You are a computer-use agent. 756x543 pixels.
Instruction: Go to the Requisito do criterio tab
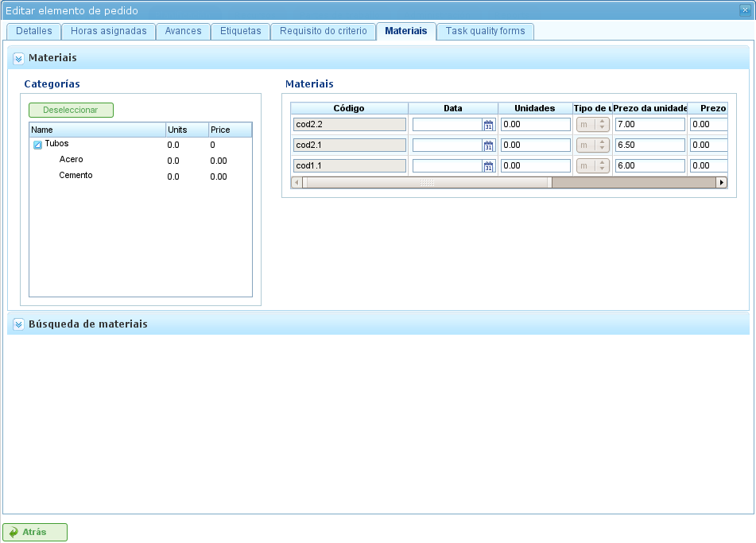point(323,31)
